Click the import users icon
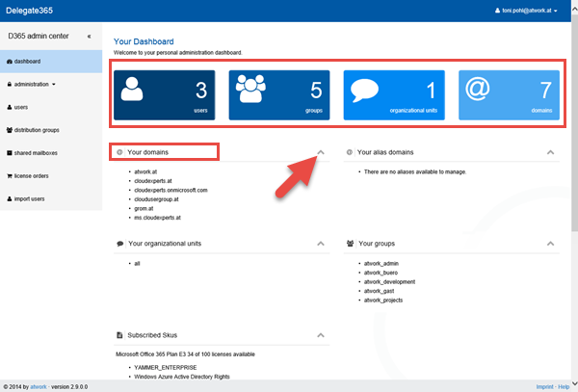This screenshot has width=578, height=392. [x=10, y=199]
